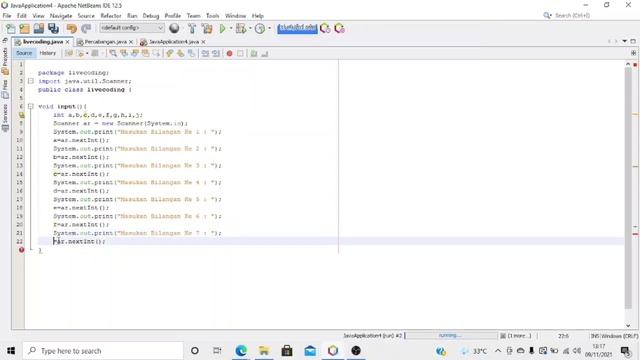Click Shift Line Right editor icon

[216, 53]
